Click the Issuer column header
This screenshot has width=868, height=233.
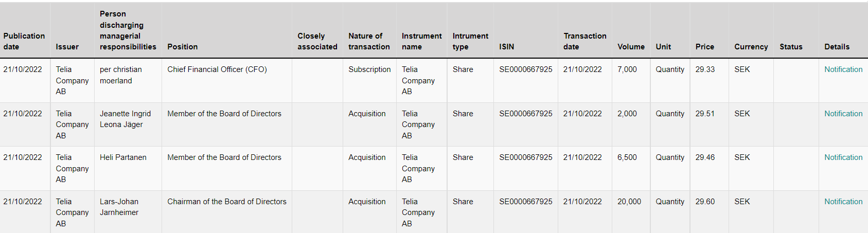67,47
